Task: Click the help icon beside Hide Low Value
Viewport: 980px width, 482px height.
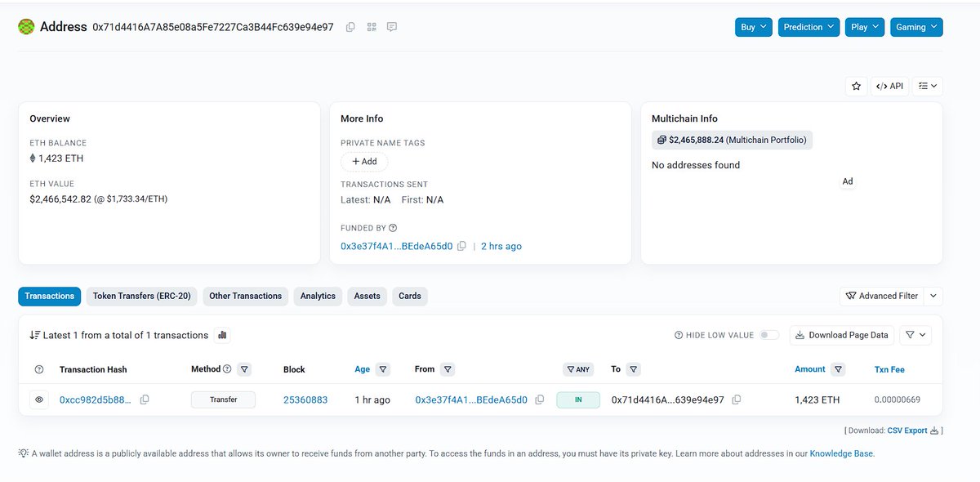Action: point(679,335)
